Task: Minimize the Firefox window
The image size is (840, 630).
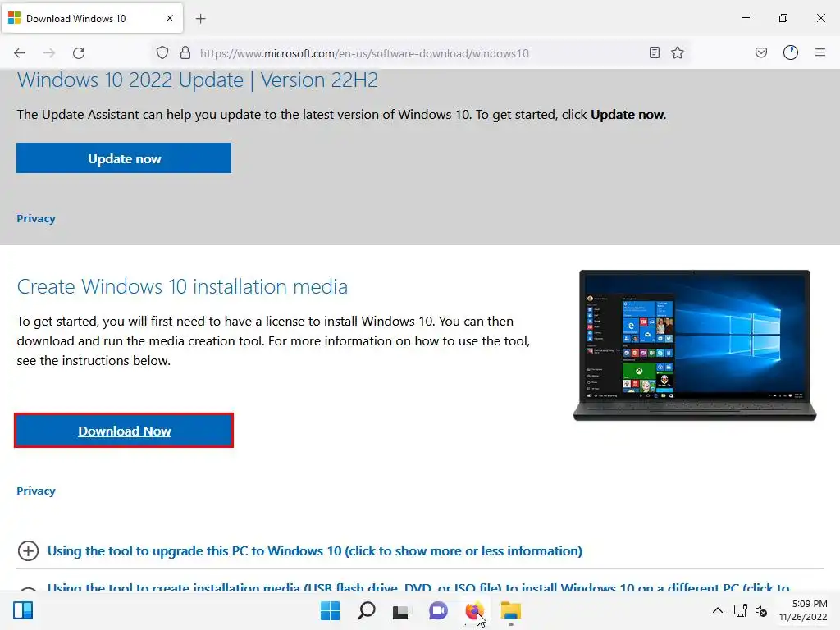Action: [x=745, y=18]
